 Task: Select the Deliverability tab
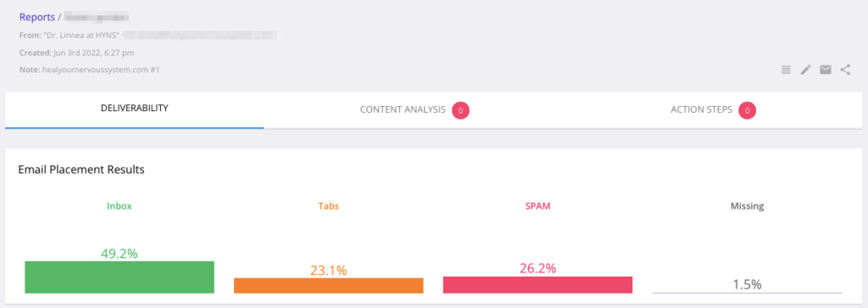[x=135, y=110]
